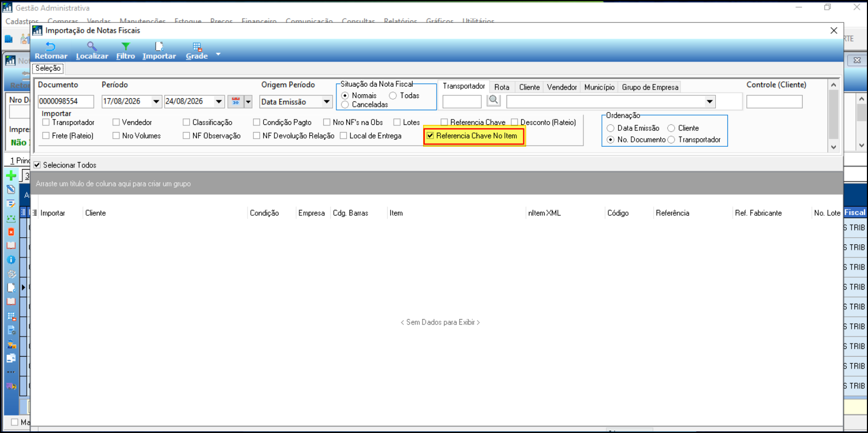Click the calendar icon beside the period dates
Image resolution: width=868 pixels, height=433 pixels.
coord(236,101)
